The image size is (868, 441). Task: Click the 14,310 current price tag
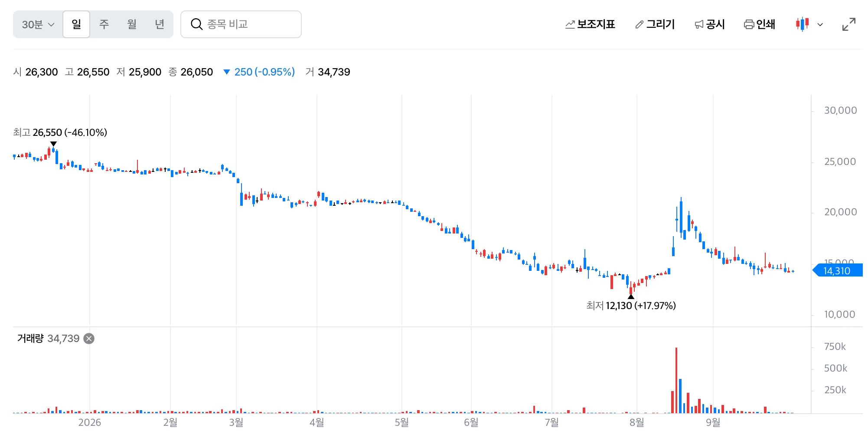tap(838, 271)
